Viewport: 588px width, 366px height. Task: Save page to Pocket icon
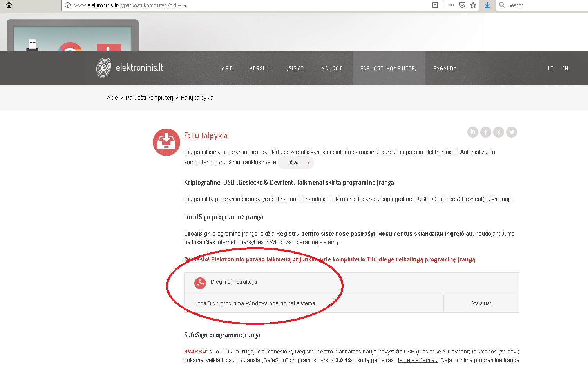coord(462,5)
